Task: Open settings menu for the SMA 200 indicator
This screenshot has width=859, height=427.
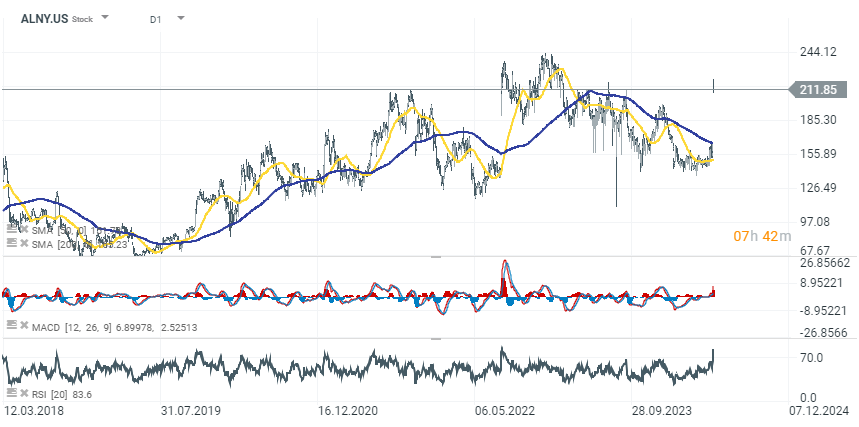Action: point(11,243)
